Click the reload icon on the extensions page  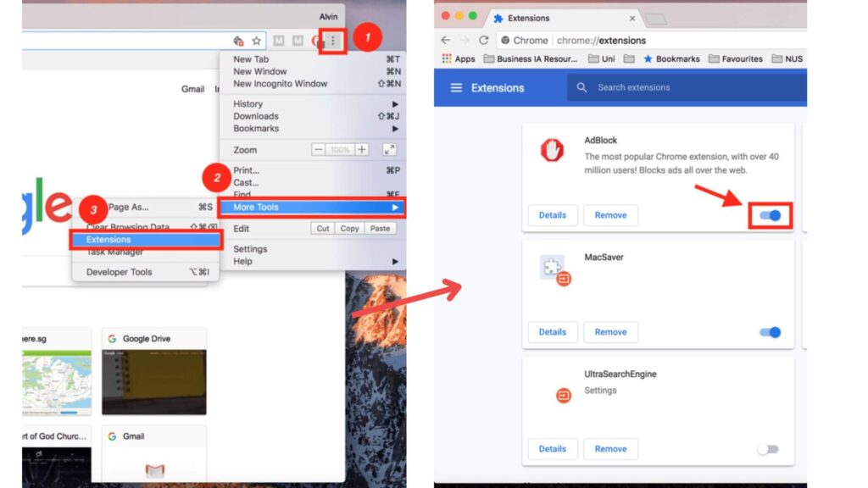[484, 40]
